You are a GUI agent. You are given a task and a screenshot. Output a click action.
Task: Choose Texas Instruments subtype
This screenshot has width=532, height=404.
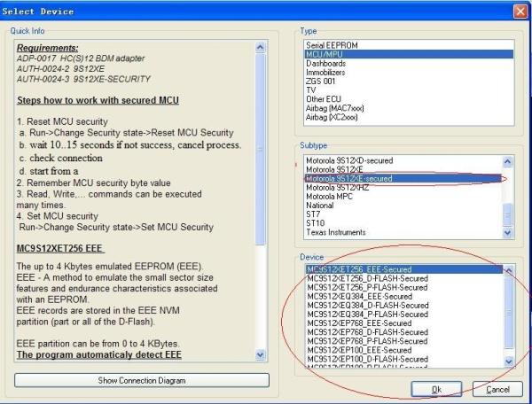[403, 232]
